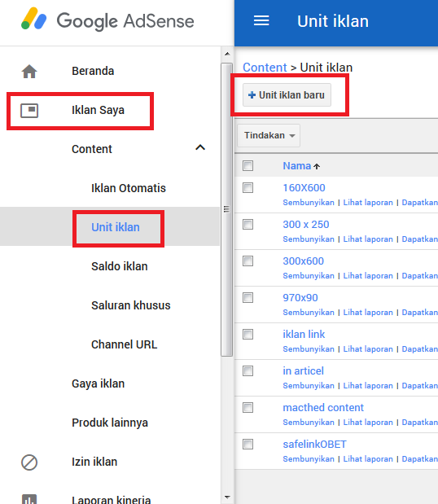Click Sembunyikan under 160X600
Image resolution: width=438 pixels, height=504 pixels.
point(309,203)
